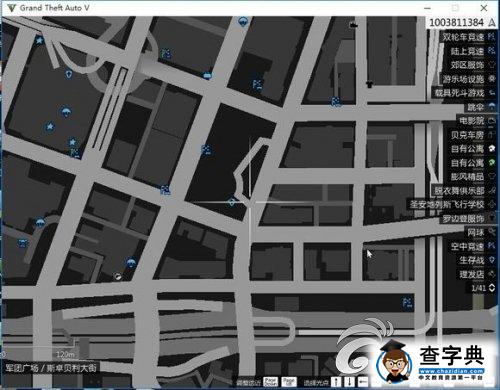Click the 军团广场 / 斯卓贝利大街 location label
500x390 pixels.
point(51,368)
